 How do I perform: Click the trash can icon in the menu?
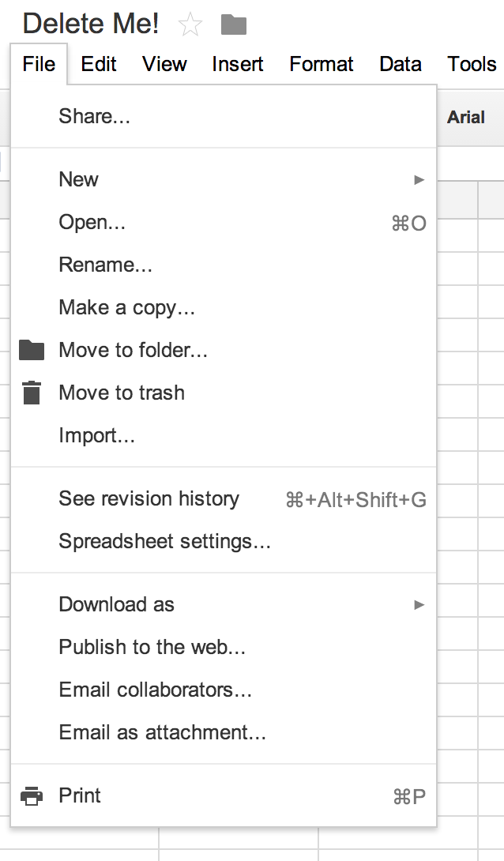click(x=32, y=393)
